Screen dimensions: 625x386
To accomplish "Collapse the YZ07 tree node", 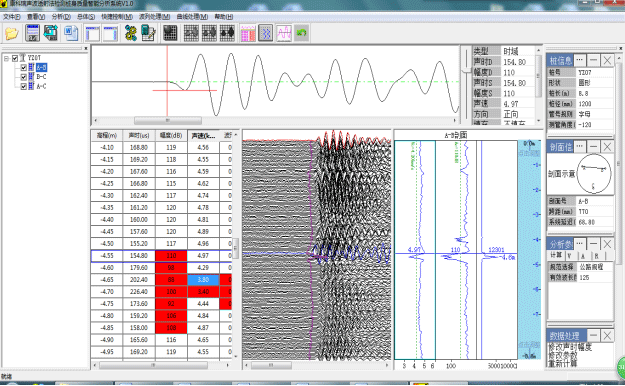I will pyautogui.click(x=6, y=58).
